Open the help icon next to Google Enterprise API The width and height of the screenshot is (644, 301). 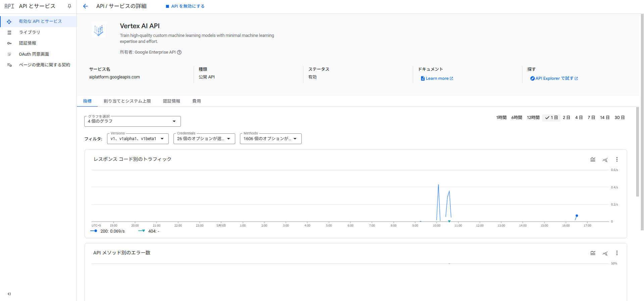(179, 52)
